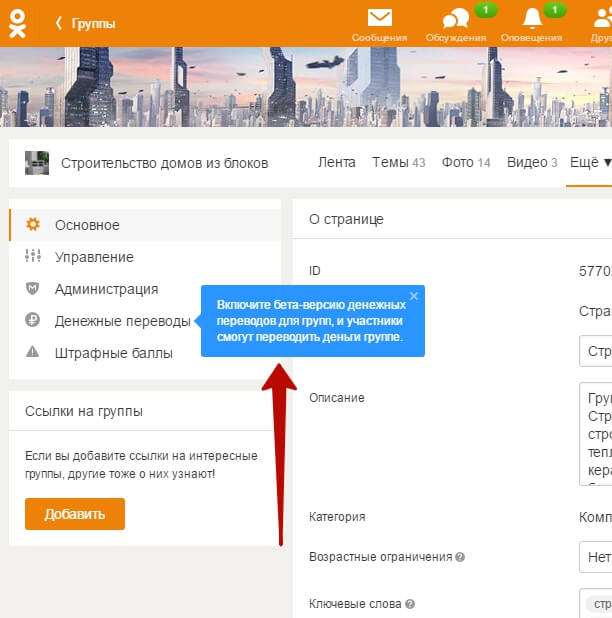Screen dimensions: 612x618
Task: Click the Описание text area
Action: click(x=596, y=433)
